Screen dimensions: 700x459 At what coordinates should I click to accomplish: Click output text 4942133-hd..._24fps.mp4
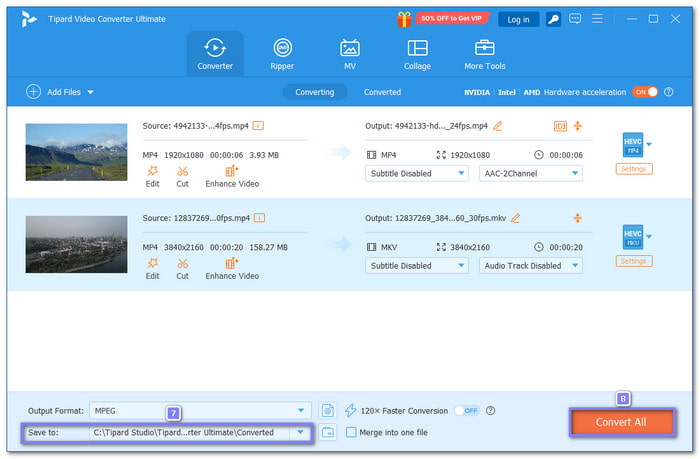pyautogui.click(x=441, y=126)
